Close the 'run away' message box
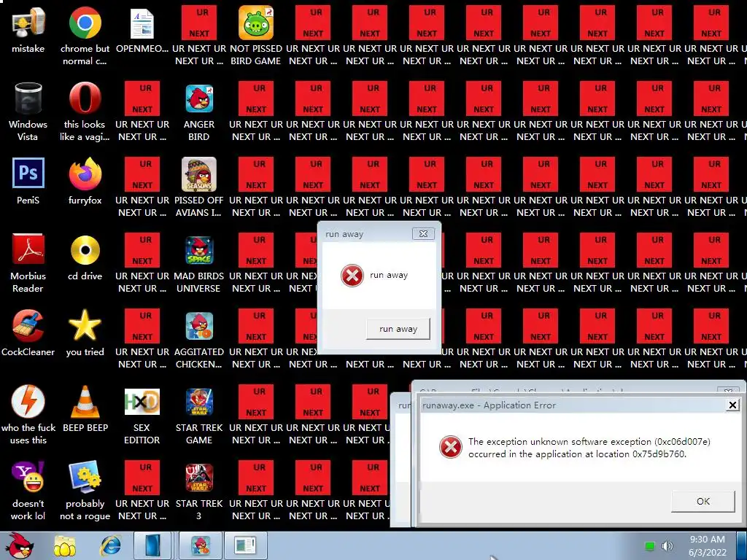Screen dimensions: 747x560 423,234
